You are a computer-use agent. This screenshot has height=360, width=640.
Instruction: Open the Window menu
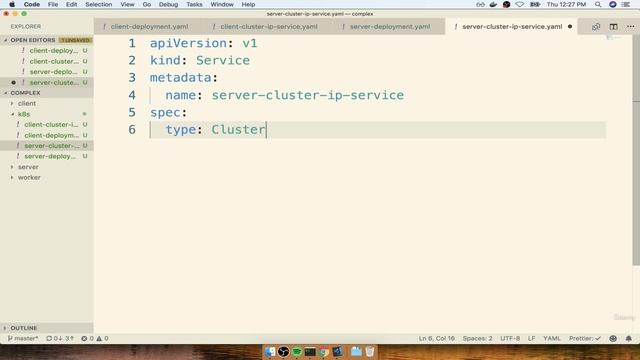(x=222, y=4)
